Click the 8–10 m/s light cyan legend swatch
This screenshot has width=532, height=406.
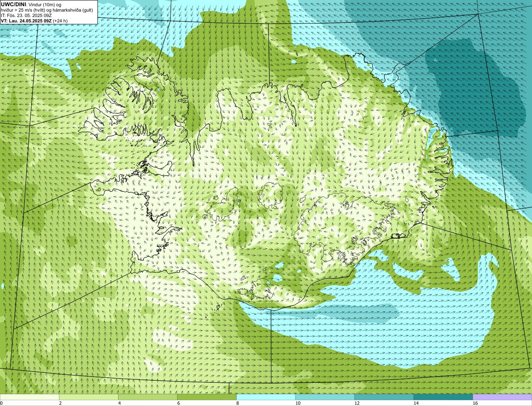[266, 397]
